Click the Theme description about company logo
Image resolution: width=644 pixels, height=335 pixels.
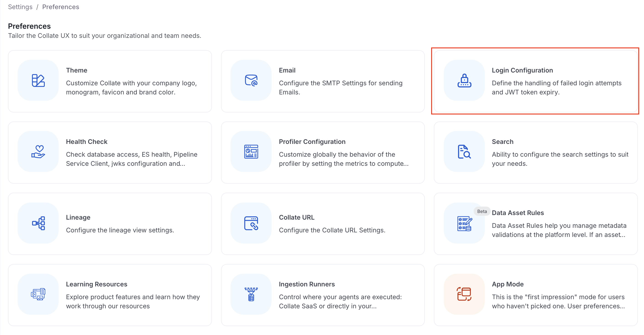click(x=131, y=88)
